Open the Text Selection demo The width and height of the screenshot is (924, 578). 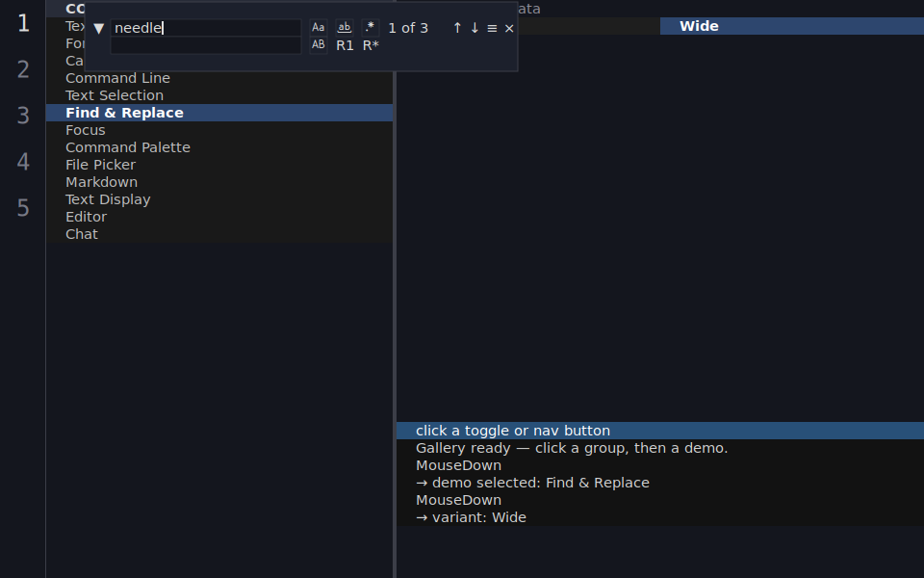tap(219, 95)
